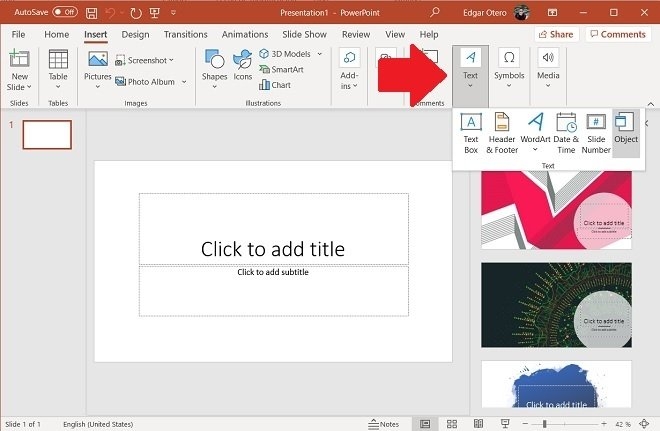Toggle the AutoSave switch
Viewport: 660px width, 431px height.
tap(65, 12)
